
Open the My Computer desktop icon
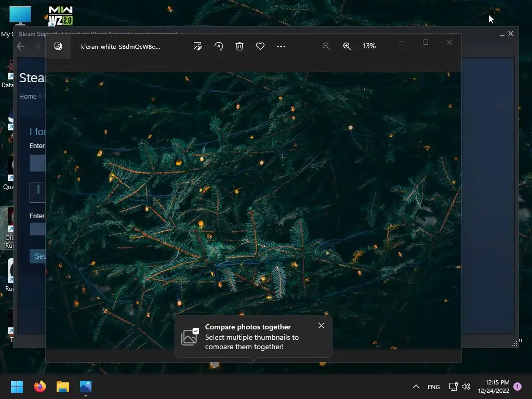[x=20, y=16]
